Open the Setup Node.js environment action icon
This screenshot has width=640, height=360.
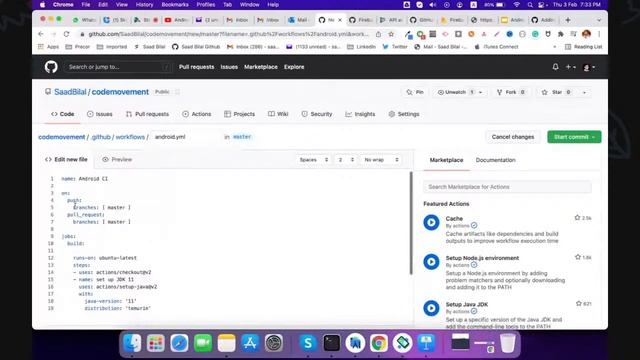coord(431,262)
